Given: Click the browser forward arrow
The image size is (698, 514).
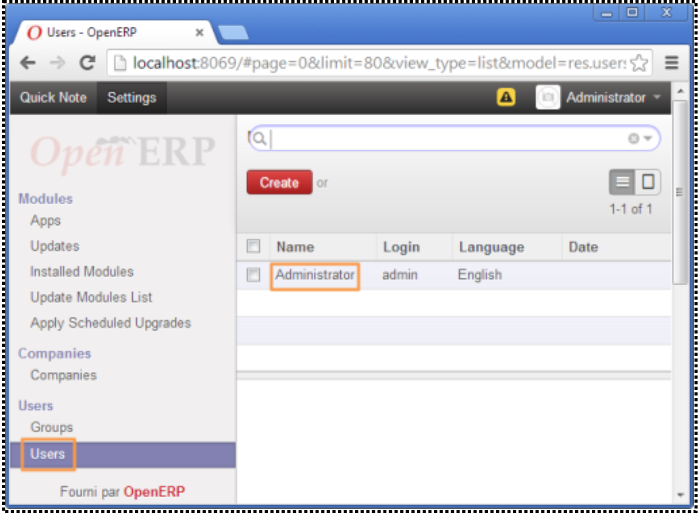Looking at the screenshot, I should 57,63.
